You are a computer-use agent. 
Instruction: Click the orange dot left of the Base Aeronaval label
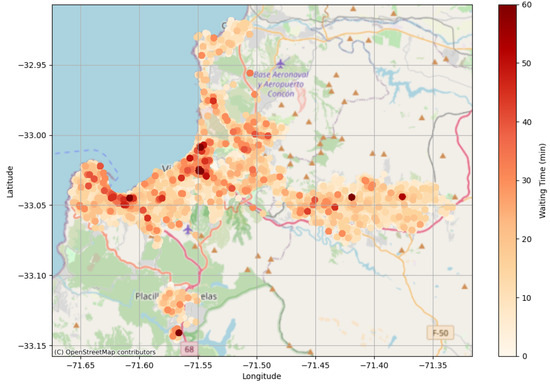coord(250,73)
